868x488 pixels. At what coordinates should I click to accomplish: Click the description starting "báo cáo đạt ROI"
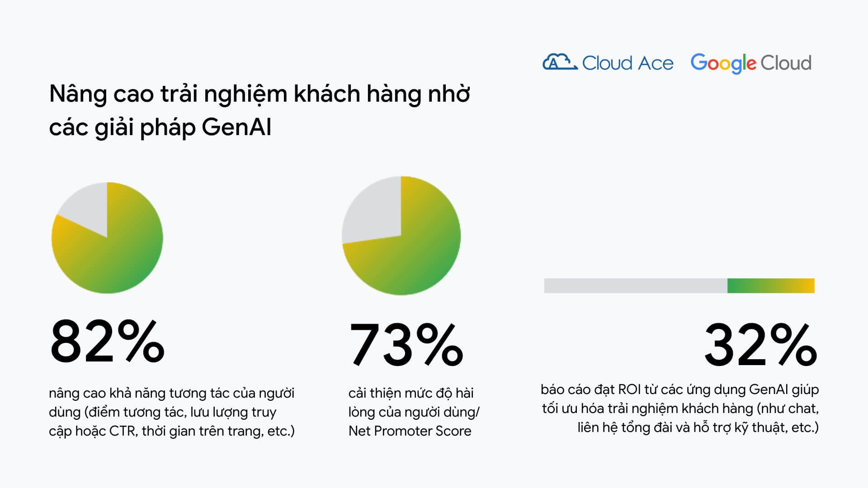click(x=679, y=389)
